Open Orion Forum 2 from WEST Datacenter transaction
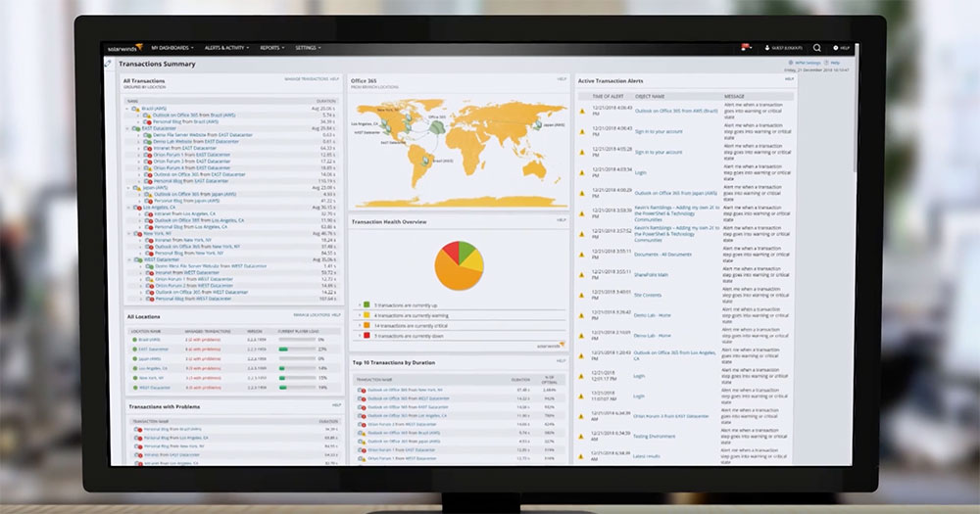 coord(194,286)
